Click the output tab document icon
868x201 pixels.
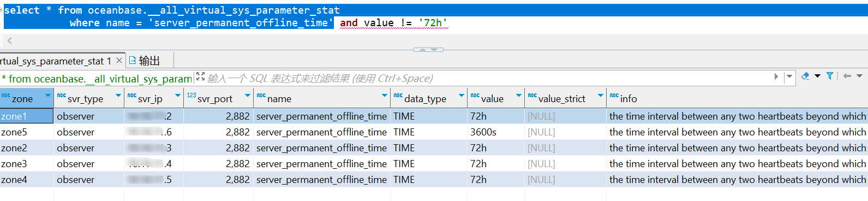pos(133,61)
